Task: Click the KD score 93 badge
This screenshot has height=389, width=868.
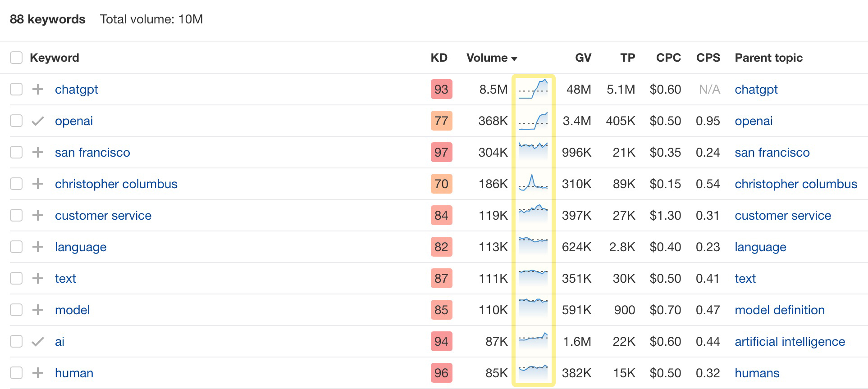Action: click(441, 89)
